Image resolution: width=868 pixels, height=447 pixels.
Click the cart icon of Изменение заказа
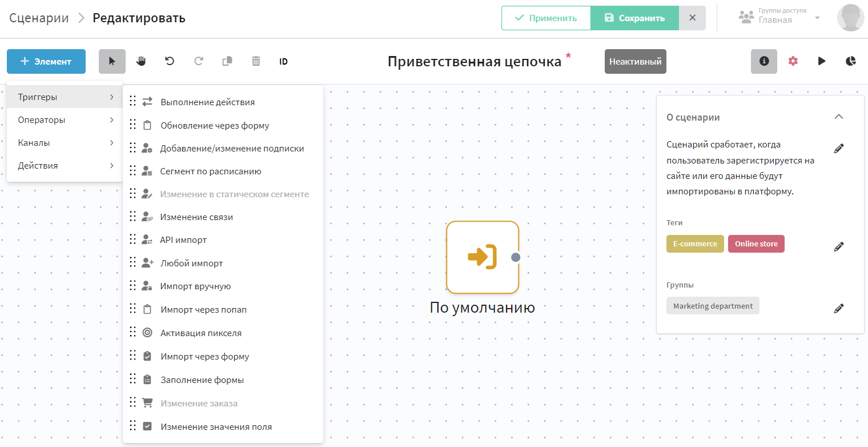coord(147,403)
